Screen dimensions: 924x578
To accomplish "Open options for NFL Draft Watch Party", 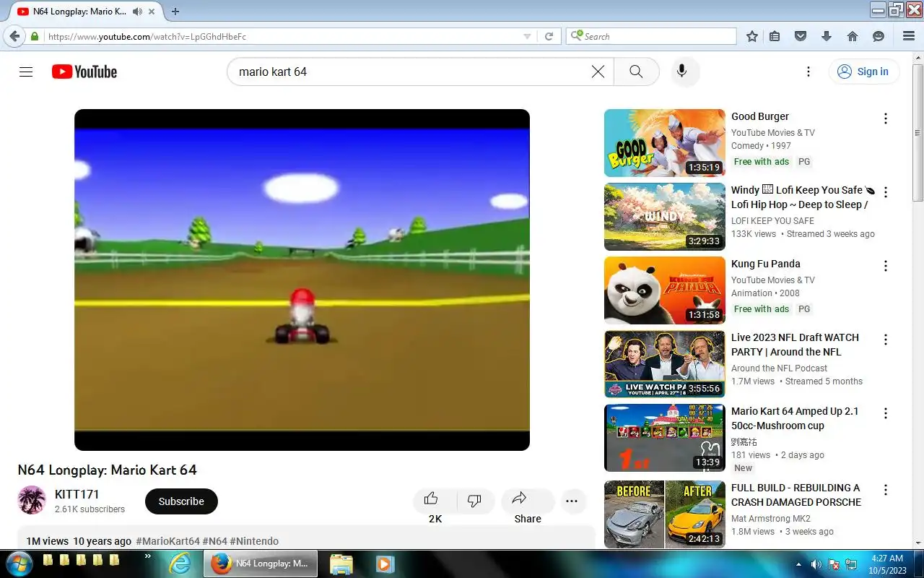I will 886,340.
